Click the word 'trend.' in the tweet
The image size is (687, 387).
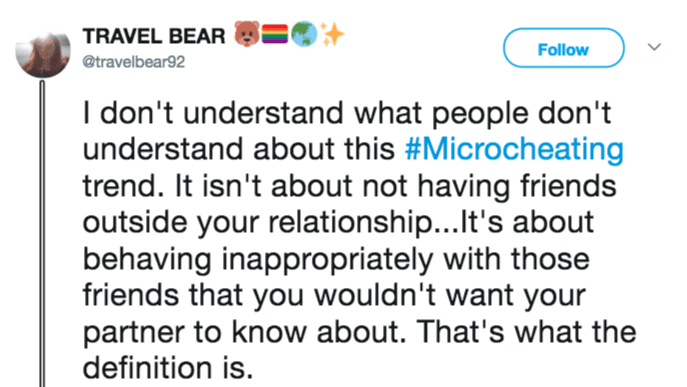(124, 186)
